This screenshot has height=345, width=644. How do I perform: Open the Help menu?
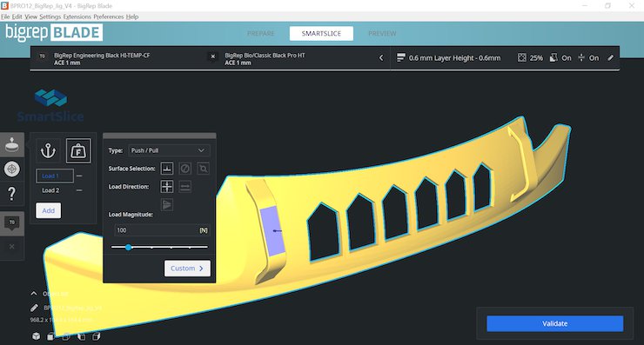(131, 17)
